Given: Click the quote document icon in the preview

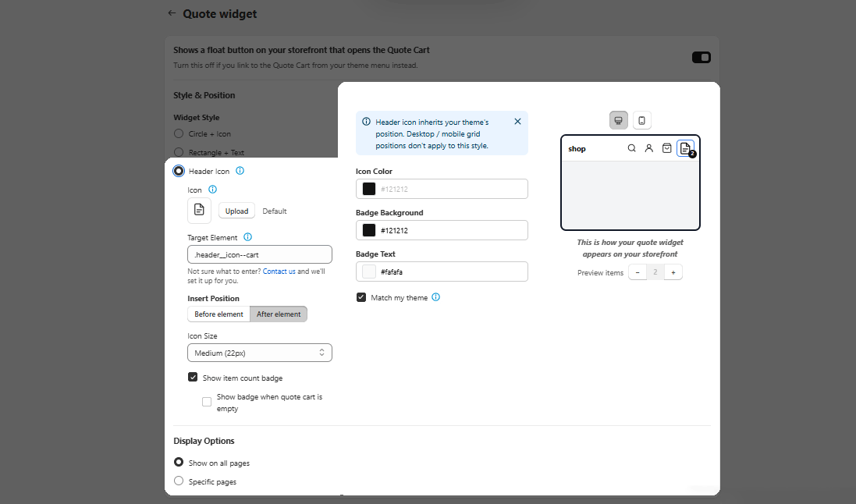Looking at the screenshot, I should click(685, 148).
